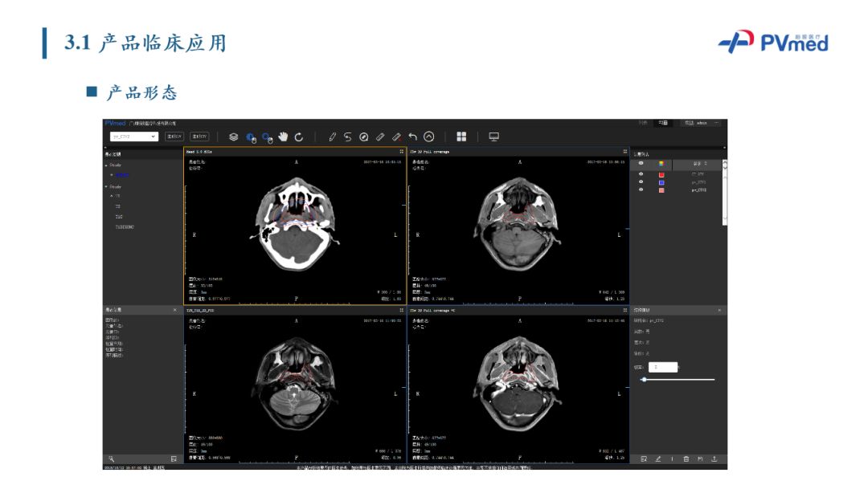Toggle visibility of the blue structure
868x489 pixels.
tap(641, 182)
